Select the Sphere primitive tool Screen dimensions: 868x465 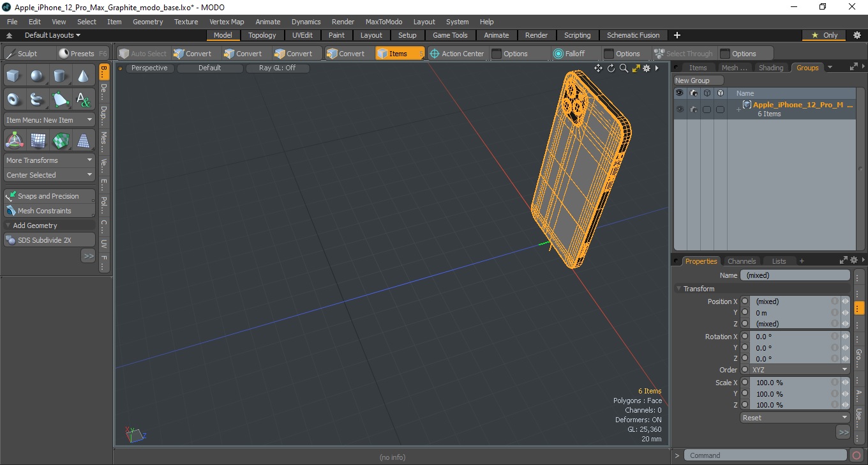coord(37,76)
